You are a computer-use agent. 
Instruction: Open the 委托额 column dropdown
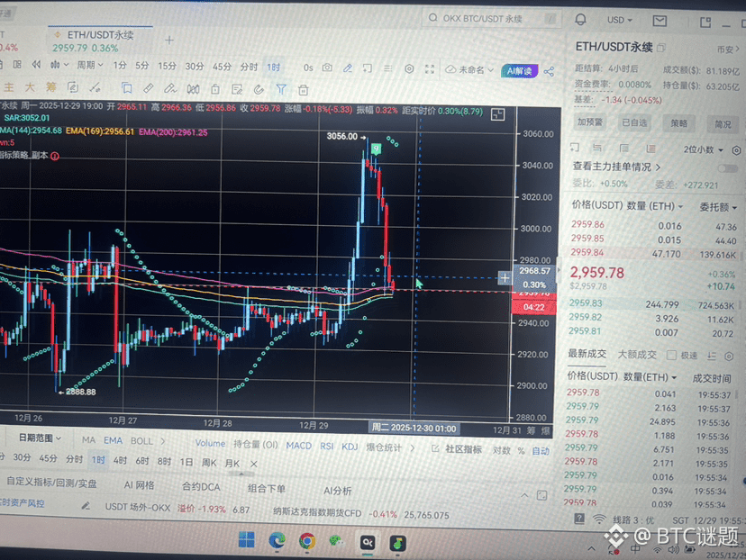click(x=718, y=207)
